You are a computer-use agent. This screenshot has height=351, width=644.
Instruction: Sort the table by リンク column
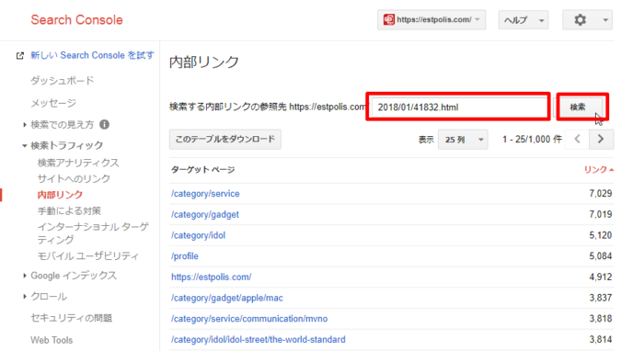pos(598,170)
